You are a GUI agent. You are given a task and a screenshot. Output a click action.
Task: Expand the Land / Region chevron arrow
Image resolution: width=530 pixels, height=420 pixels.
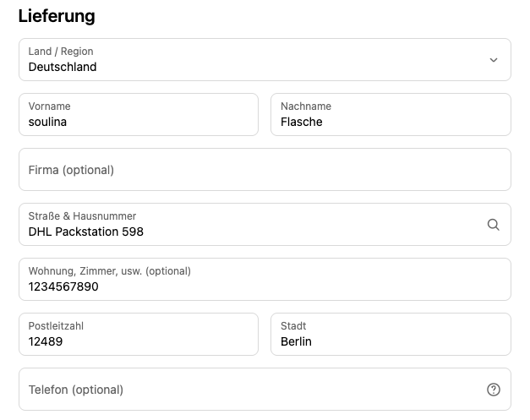[x=494, y=60]
